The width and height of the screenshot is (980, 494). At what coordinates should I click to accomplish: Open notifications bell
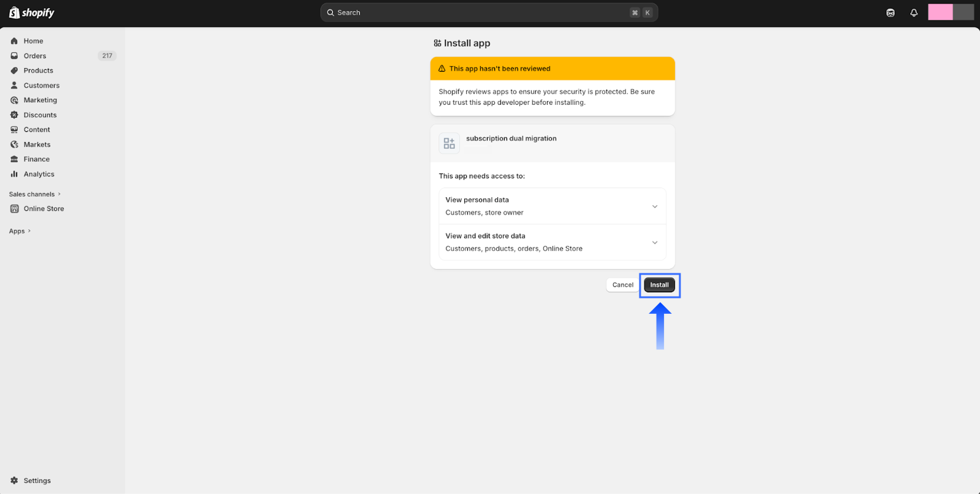914,12
